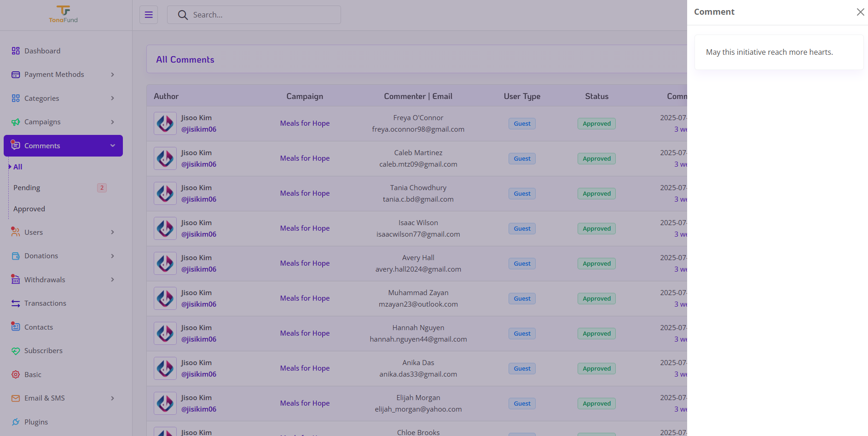Focus the Search input field
Viewport: 868px width, 436px height.
pos(254,15)
